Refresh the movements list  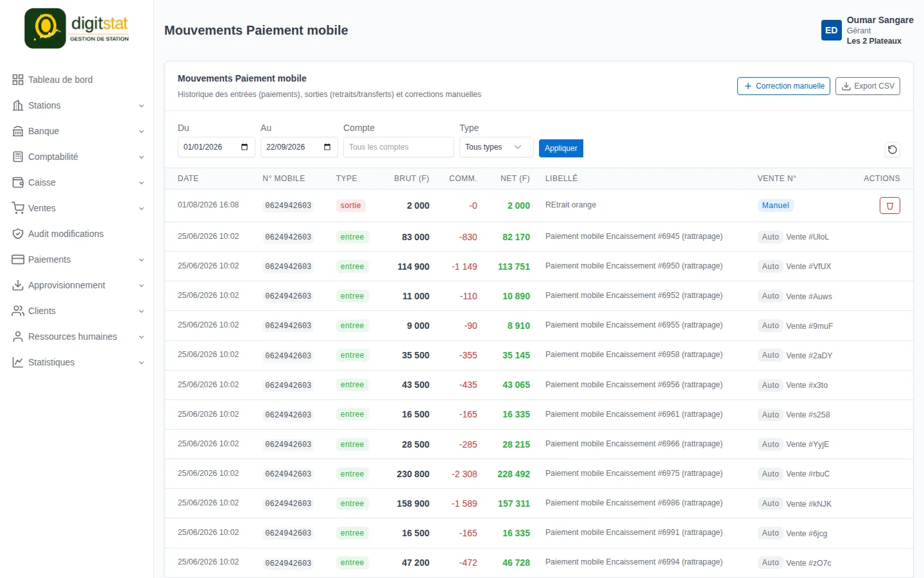tap(892, 150)
